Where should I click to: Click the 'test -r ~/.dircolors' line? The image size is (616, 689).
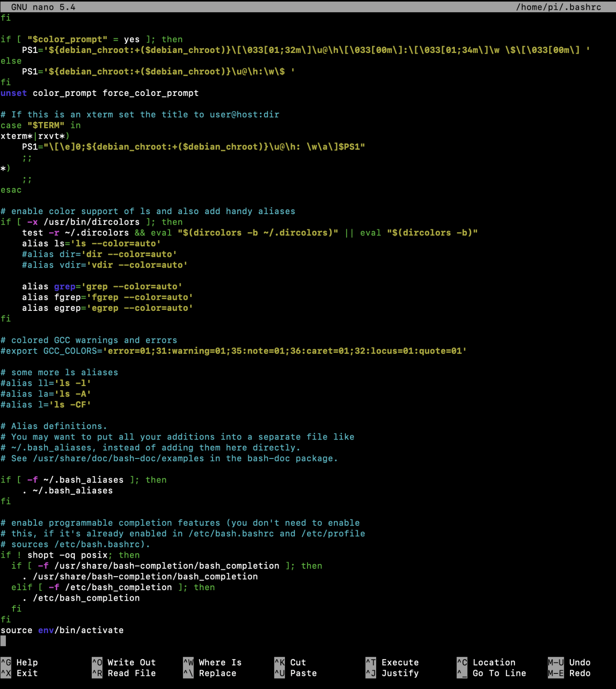(250, 232)
